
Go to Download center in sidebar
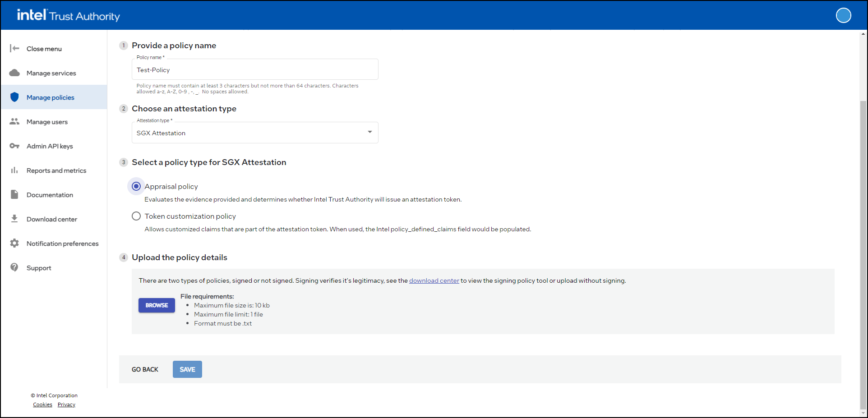(54, 219)
